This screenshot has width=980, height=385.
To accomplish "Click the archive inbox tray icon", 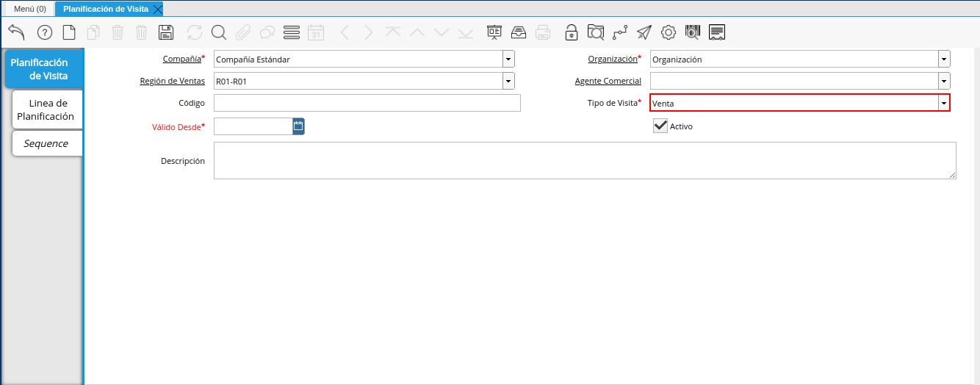I will (519, 32).
